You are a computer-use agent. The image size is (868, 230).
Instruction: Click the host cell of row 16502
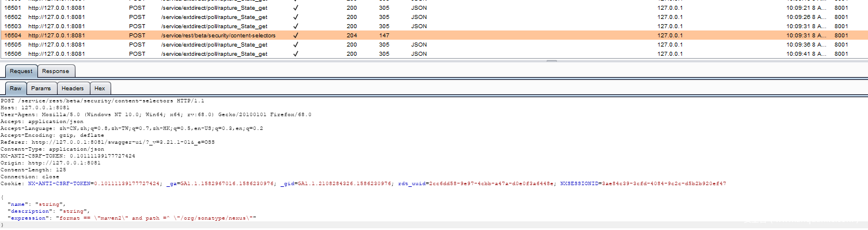(x=56, y=17)
